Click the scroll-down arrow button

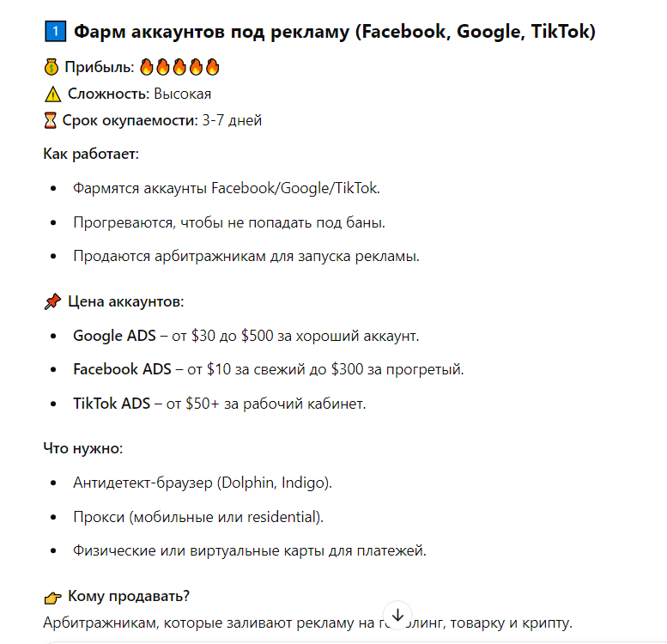pyautogui.click(x=397, y=615)
